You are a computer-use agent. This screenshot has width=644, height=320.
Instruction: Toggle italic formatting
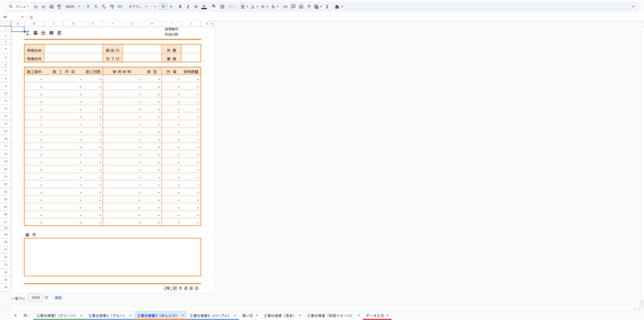pyautogui.click(x=187, y=6)
